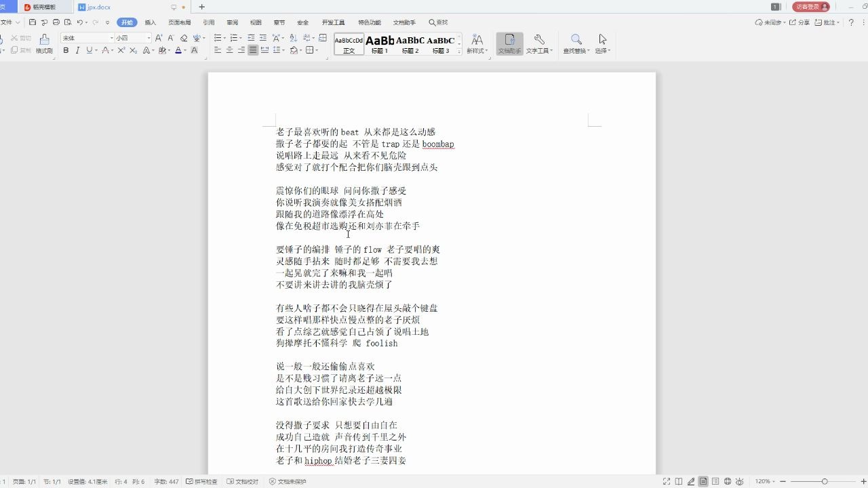Clear formatting with the eraser icon
The height and width of the screenshot is (488, 868).
[x=184, y=38]
